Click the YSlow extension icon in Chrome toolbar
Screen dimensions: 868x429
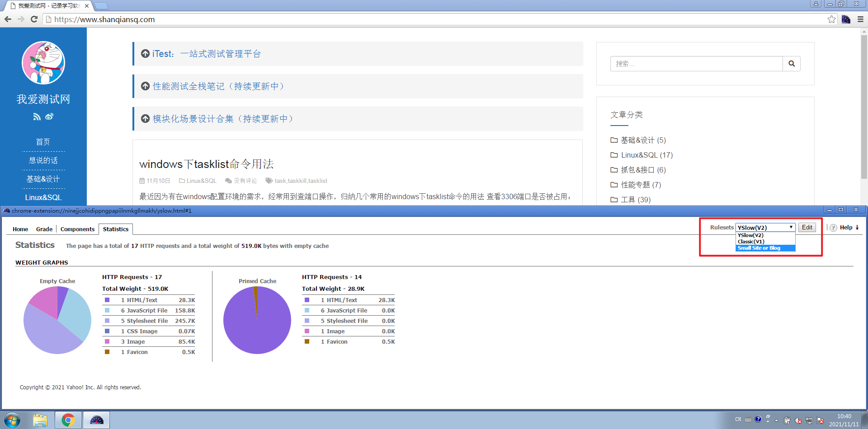846,19
